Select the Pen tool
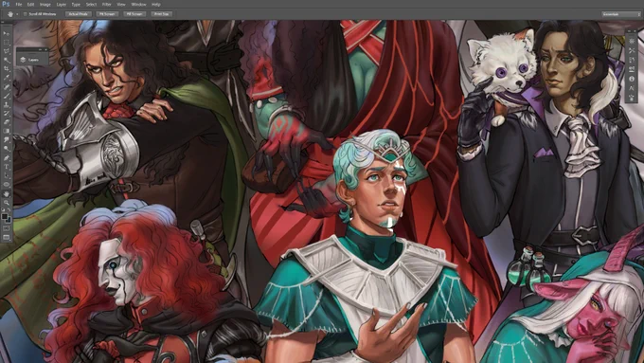This screenshot has height=363, width=644. (7, 158)
